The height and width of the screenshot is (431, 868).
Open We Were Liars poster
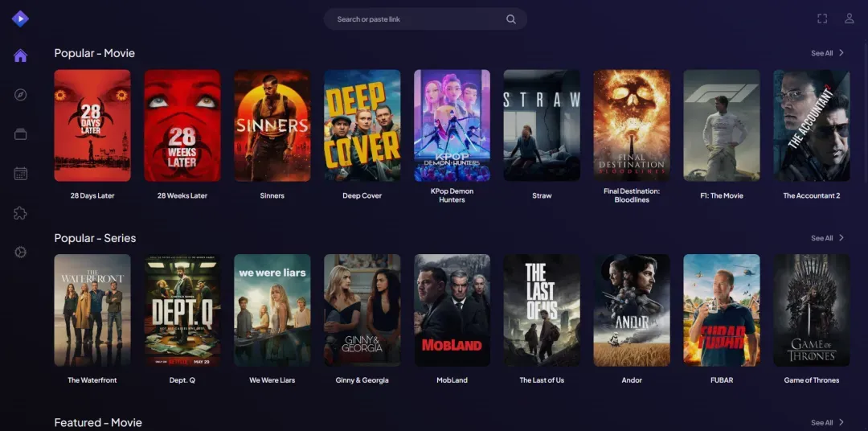point(272,310)
